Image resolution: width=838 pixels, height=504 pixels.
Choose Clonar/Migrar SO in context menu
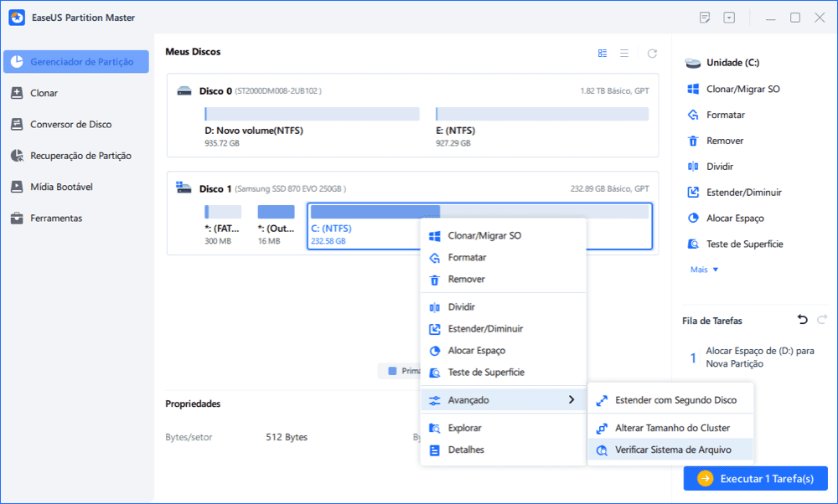[504, 235]
